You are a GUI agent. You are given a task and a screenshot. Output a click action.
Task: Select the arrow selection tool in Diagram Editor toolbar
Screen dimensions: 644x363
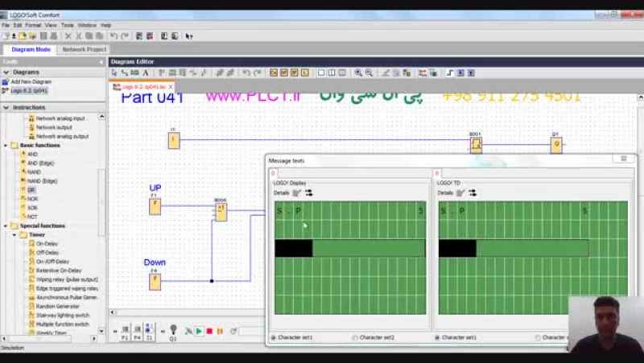(x=114, y=73)
